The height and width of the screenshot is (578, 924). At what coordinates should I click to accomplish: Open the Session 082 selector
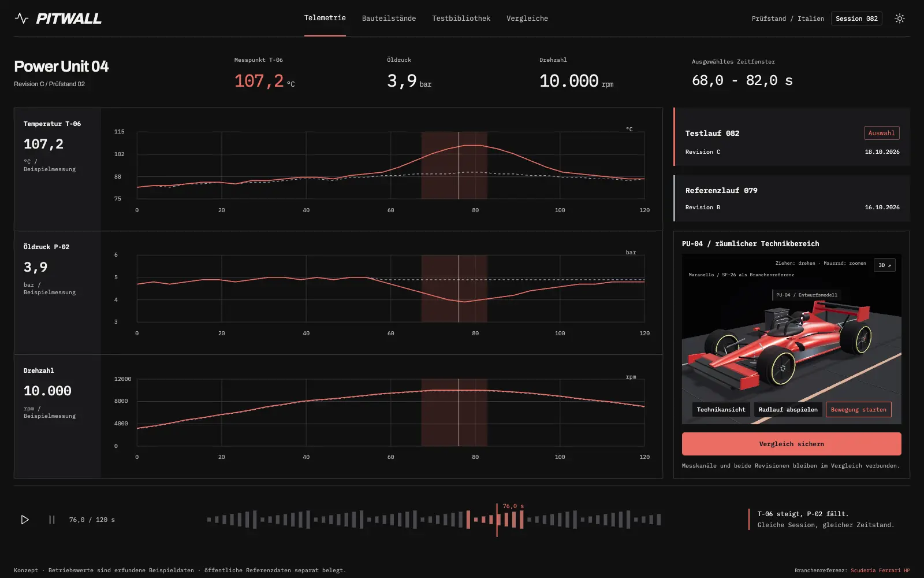(x=856, y=18)
